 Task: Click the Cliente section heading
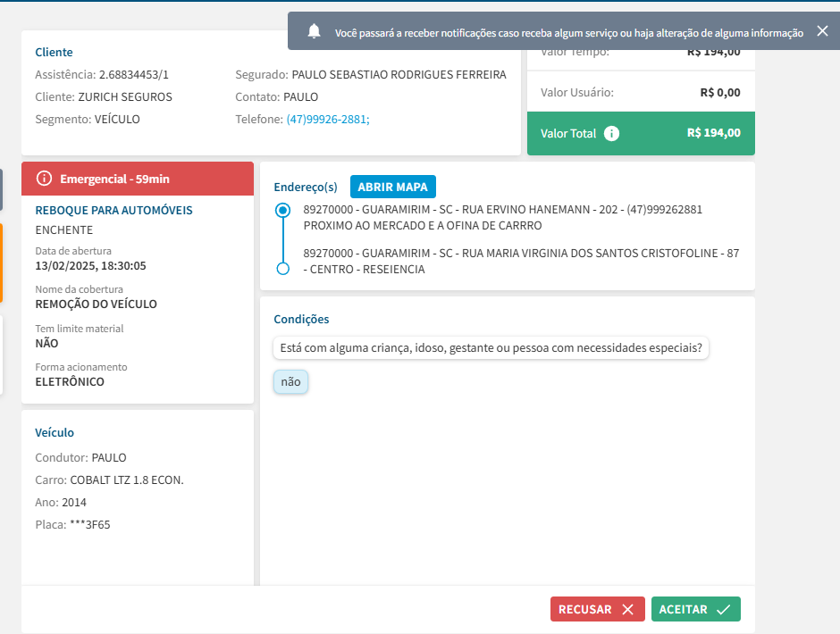[x=54, y=52]
